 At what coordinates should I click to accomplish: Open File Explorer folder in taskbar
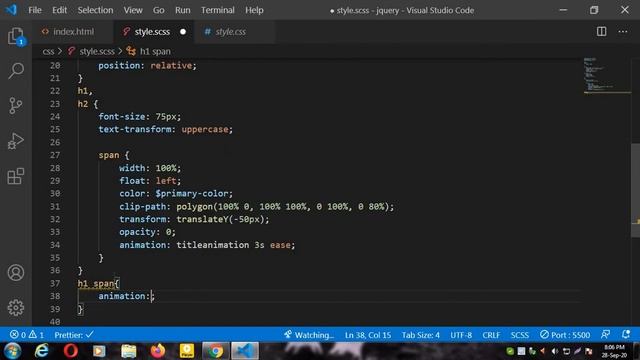[129, 351]
